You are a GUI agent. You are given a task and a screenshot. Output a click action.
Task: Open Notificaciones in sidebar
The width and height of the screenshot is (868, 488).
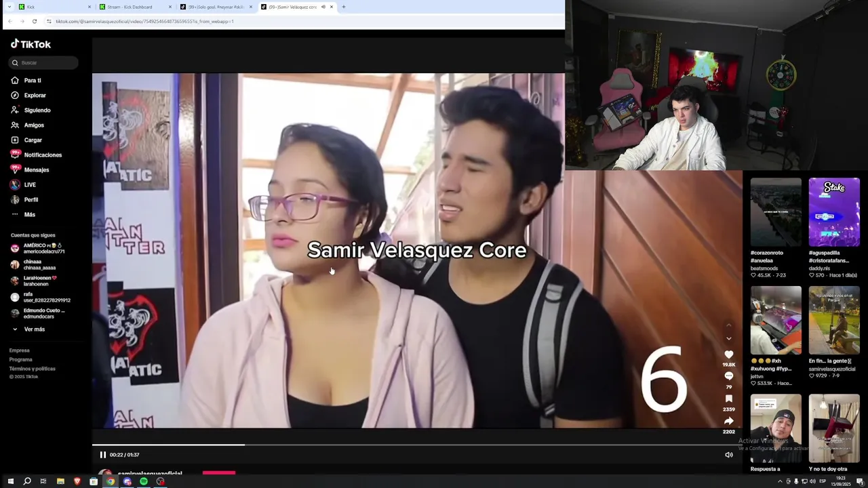pyautogui.click(x=36, y=155)
